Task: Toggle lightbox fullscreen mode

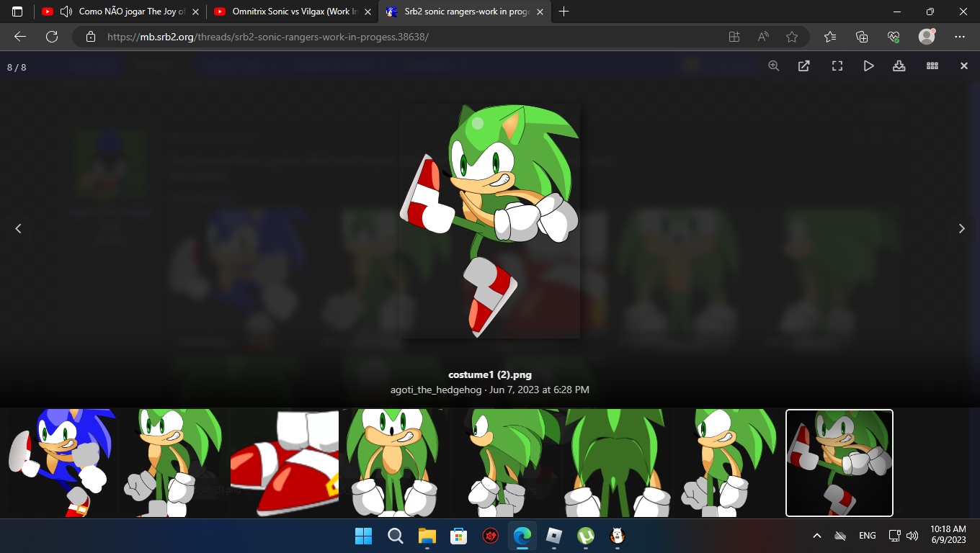Action: (x=837, y=66)
